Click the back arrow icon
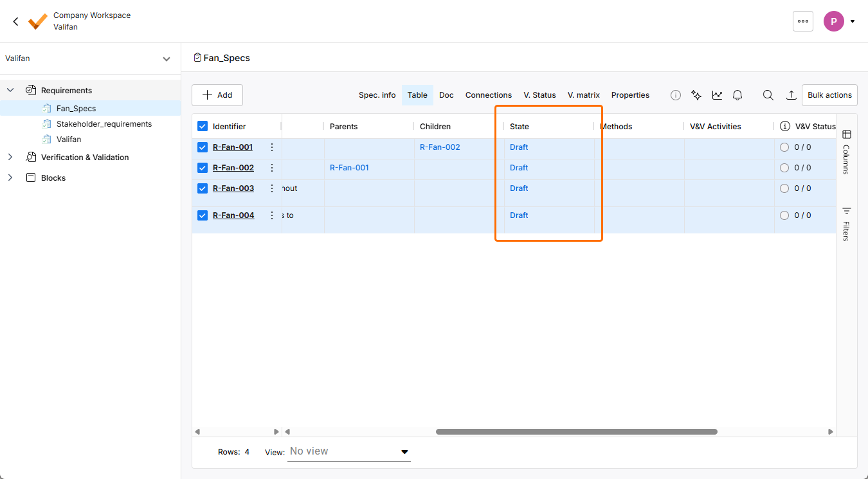 (16, 21)
